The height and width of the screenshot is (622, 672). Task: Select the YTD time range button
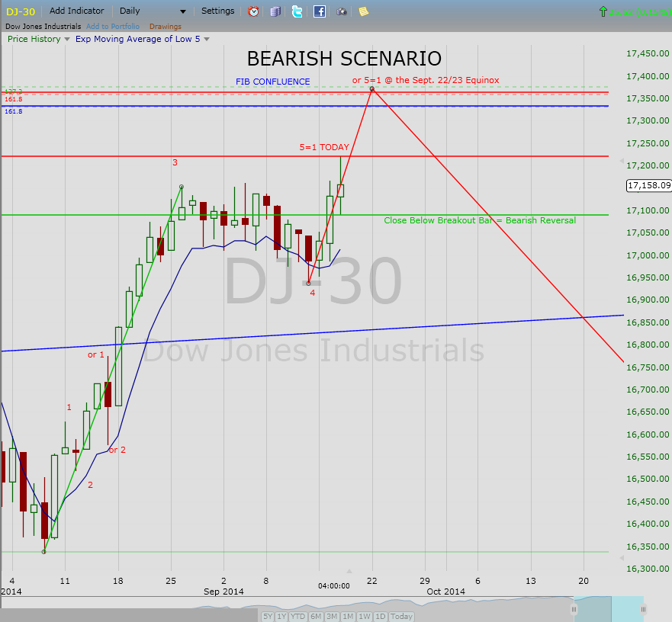tap(297, 617)
